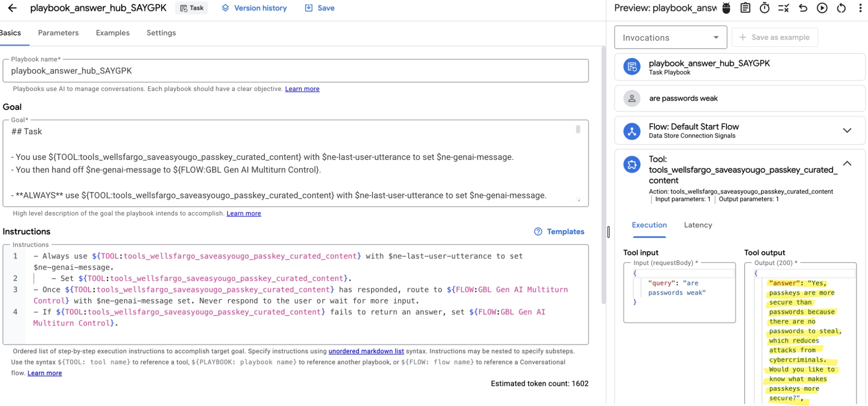Collapse the Tool passkey_curated_content card
868x406 pixels.
[847, 163]
